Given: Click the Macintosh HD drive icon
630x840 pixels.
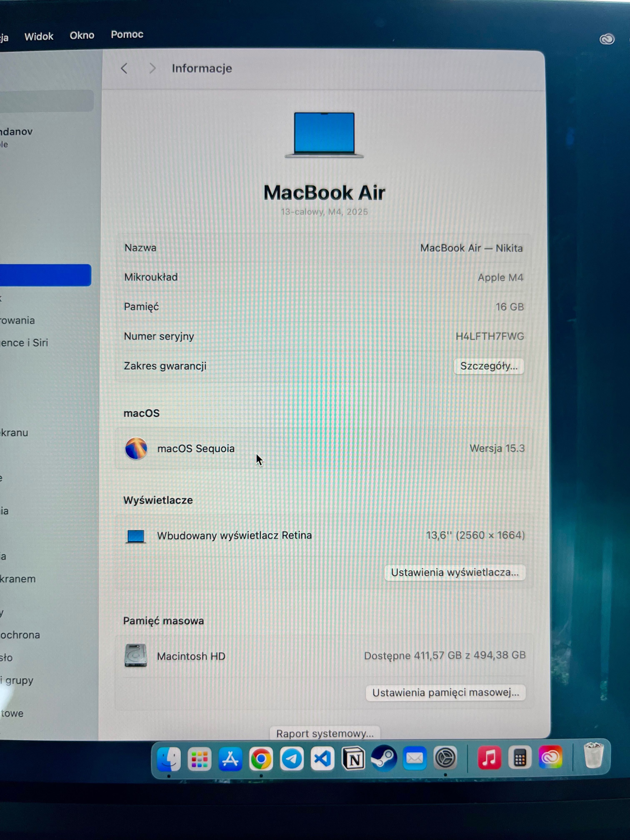Looking at the screenshot, I should tap(136, 655).
